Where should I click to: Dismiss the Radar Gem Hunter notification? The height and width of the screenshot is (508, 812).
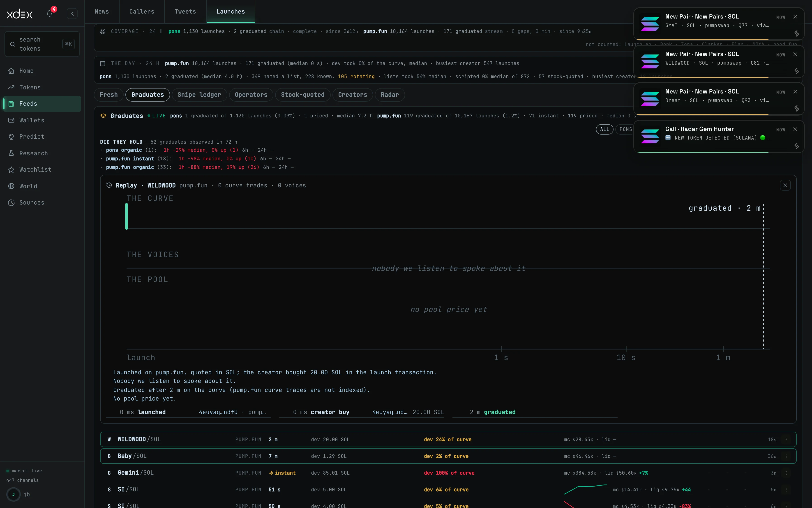point(795,129)
